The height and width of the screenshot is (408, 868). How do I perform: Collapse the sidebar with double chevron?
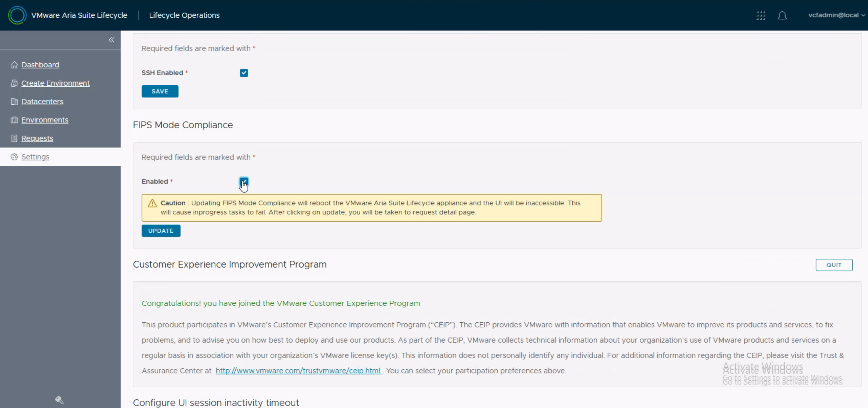112,40
